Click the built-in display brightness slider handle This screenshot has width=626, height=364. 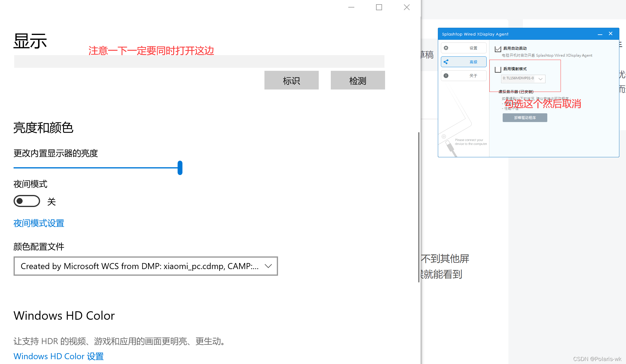[x=180, y=168]
